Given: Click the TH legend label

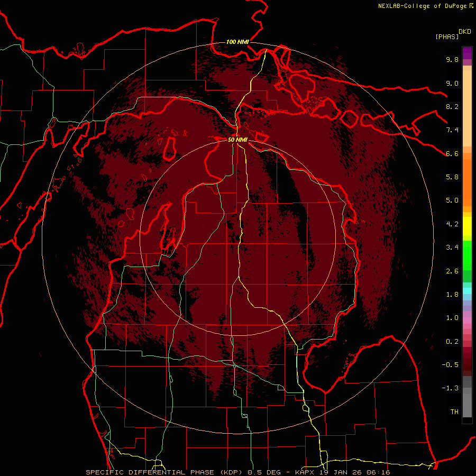Looking at the screenshot, I should (x=454, y=412).
